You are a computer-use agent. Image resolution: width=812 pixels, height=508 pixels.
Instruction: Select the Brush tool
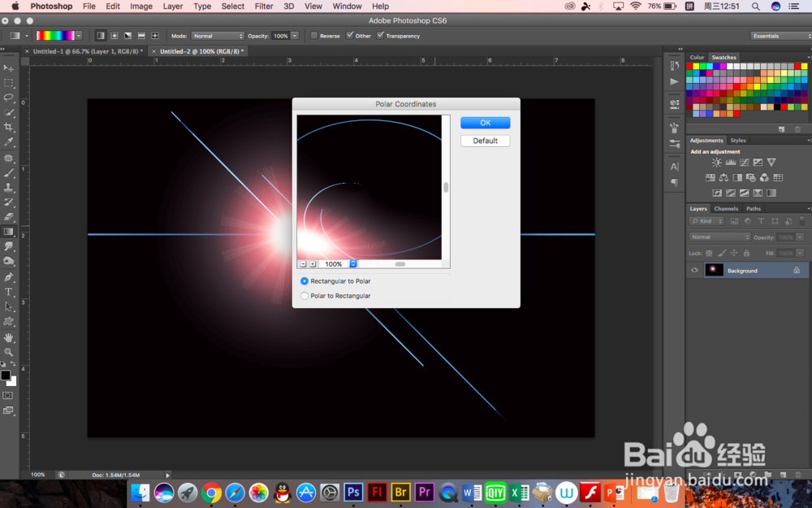pyautogui.click(x=8, y=172)
